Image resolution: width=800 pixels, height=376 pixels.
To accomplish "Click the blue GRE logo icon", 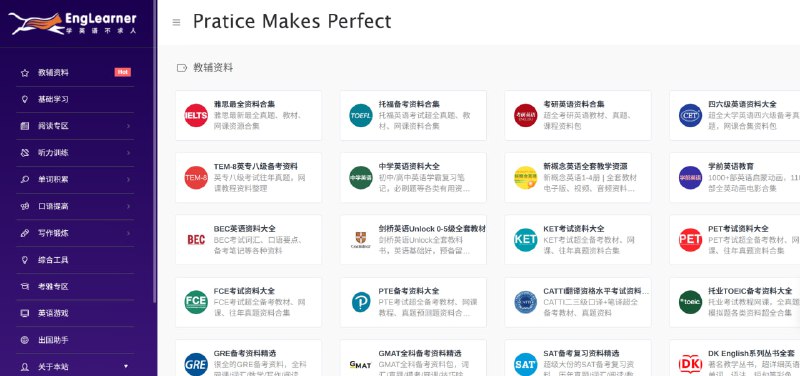I will click(196, 364).
